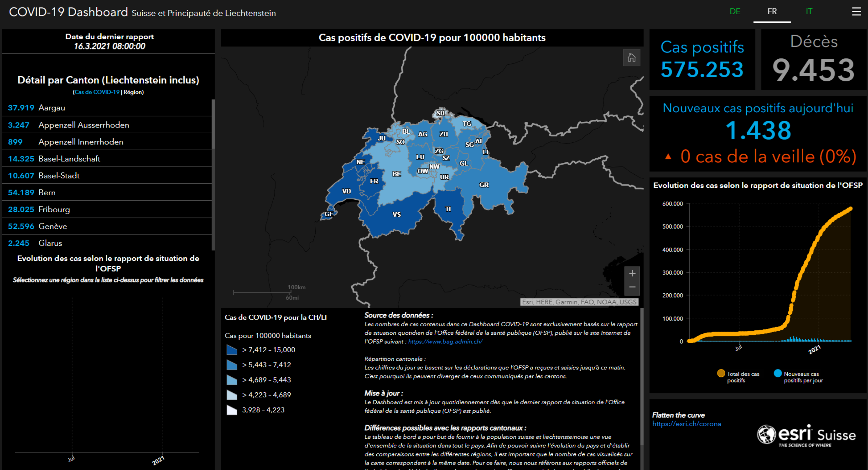Click the report date 16.3.2021 08:00:00
Viewport: 868px width, 470px height.
pos(110,46)
